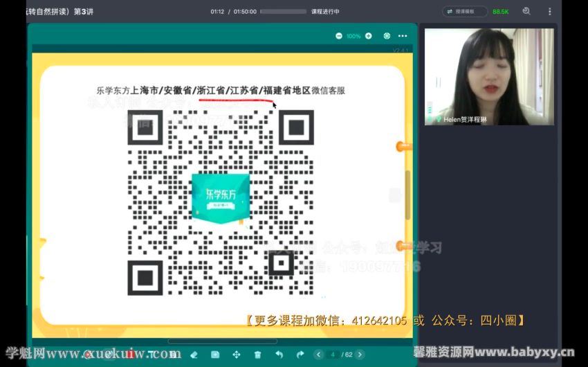Click the 第3讲 lesson title text
Image resolution: width=588 pixels, height=367 pixels.
83,12
